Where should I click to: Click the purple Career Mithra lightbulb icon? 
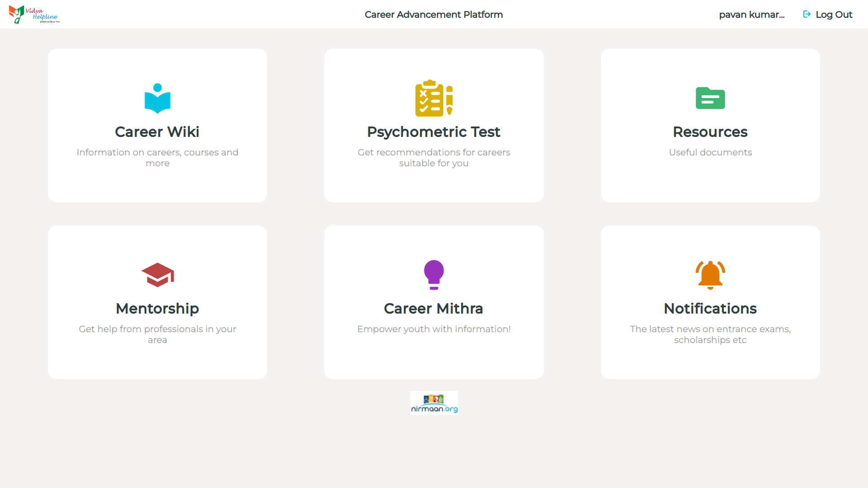[x=434, y=275]
